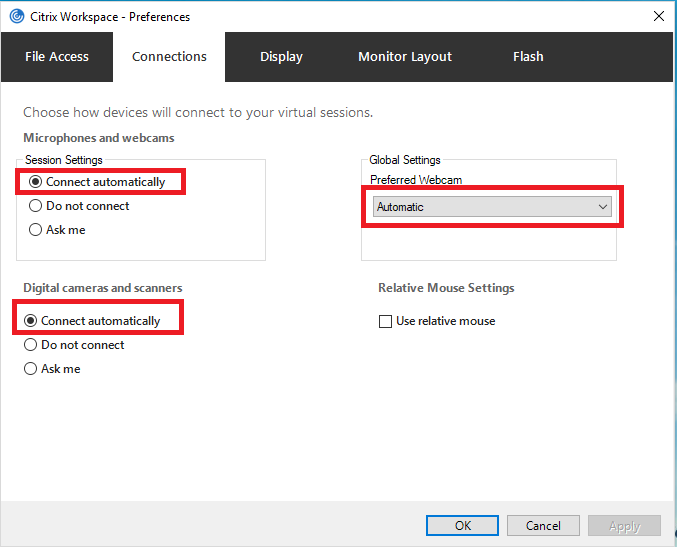The width and height of the screenshot is (677, 547).
Task: Click the Use relative mouse label text
Action: click(x=446, y=321)
